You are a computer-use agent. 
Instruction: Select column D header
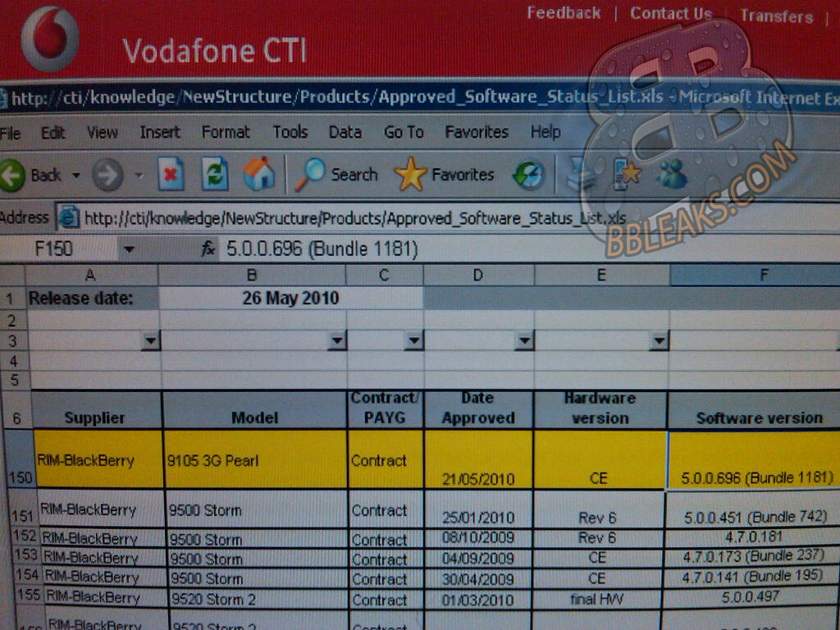tap(478, 276)
